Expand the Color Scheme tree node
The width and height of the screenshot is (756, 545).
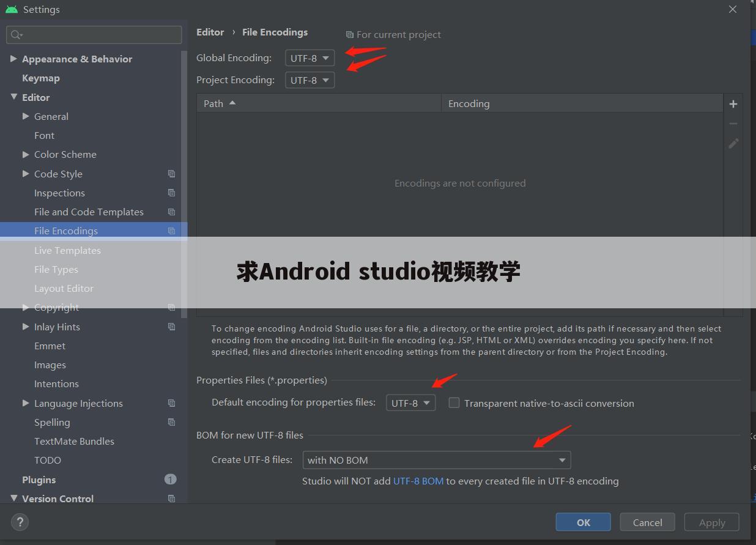pyautogui.click(x=26, y=154)
